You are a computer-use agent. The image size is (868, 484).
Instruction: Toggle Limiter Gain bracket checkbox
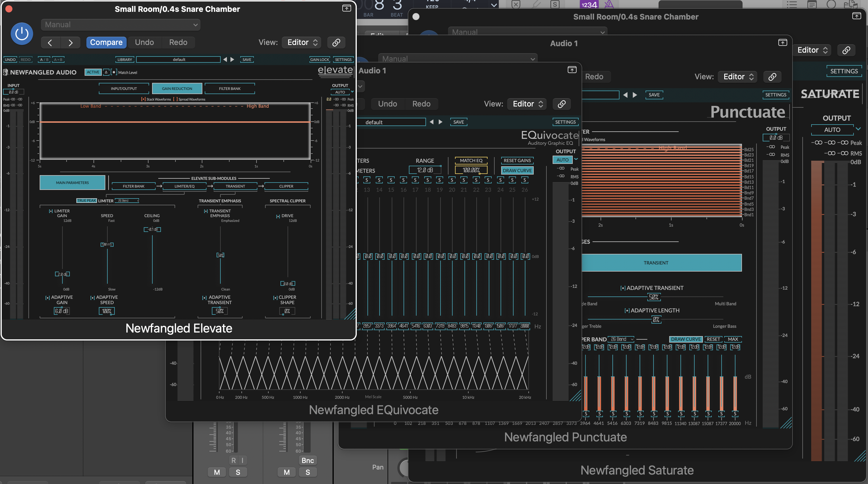coord(51,211)
